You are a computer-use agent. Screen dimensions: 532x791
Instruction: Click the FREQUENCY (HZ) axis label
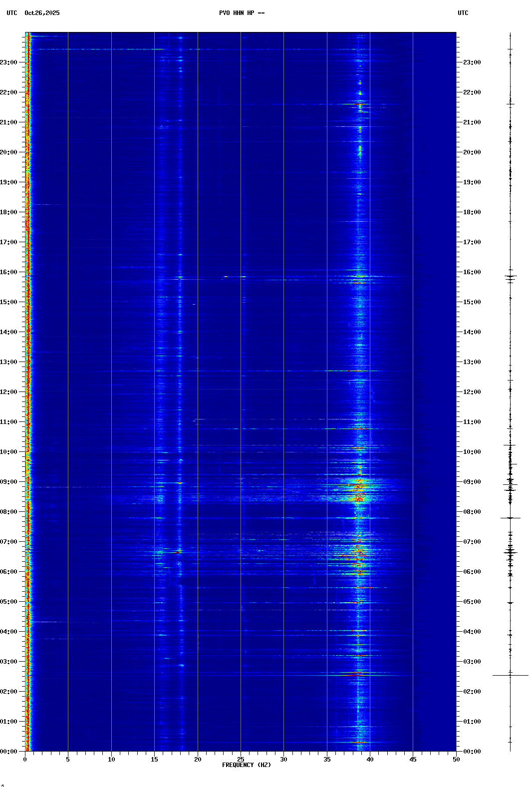(246, 765)
